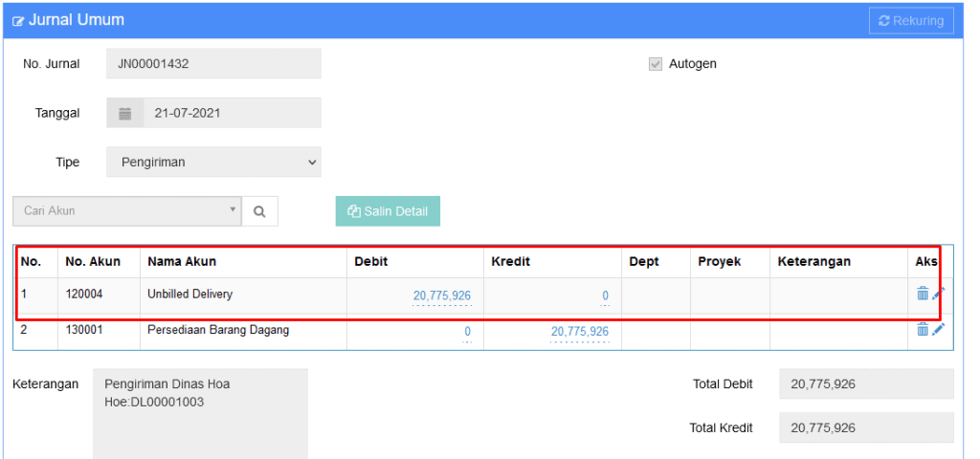Click the search magnifier icon beside Cari Akun

(259, 211)
